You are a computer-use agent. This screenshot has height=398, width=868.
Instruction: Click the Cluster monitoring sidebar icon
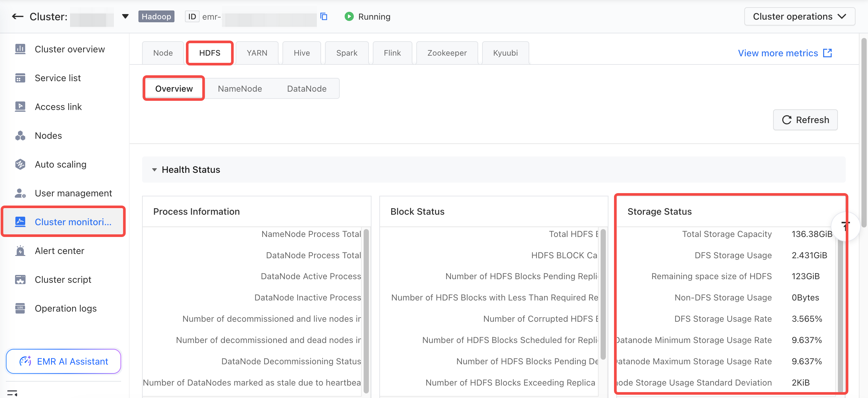click(20, 222)
